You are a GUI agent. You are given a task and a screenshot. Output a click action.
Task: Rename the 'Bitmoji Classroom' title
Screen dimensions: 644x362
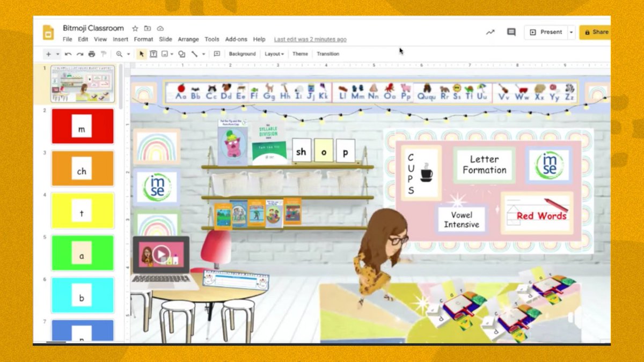(93, 28)
